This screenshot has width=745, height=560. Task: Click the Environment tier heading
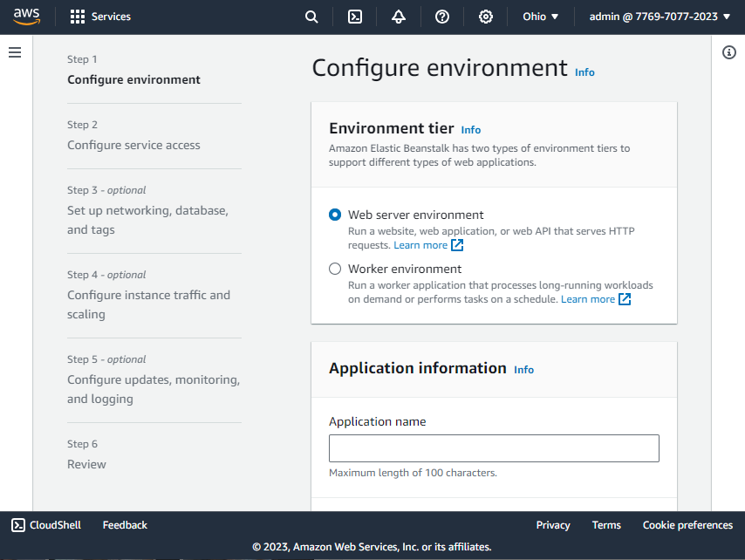[392, 128]
